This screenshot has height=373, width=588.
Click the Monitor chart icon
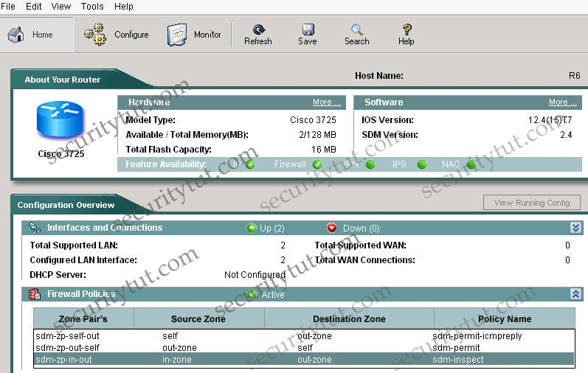176,35
